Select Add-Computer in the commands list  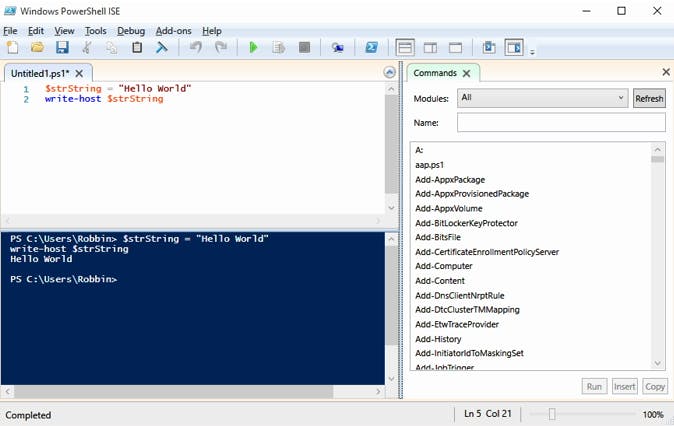444,266
